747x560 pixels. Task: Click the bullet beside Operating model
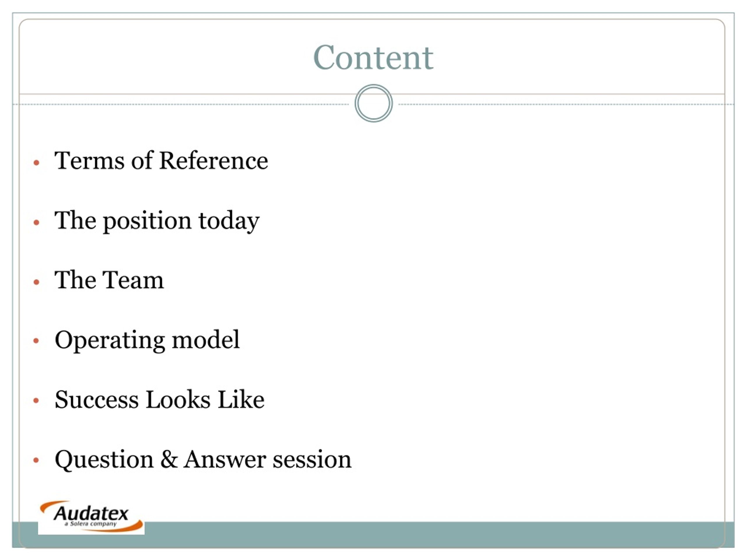[36, 341]
